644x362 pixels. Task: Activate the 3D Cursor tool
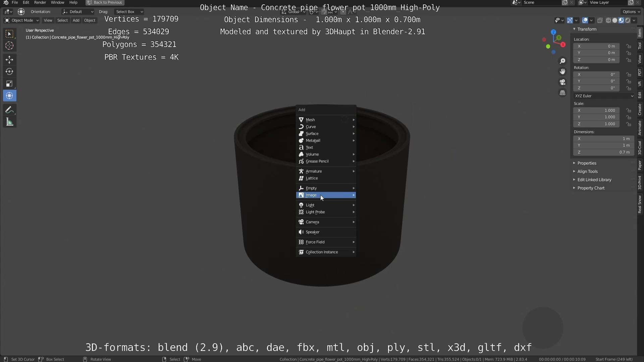tap(9, 46)
